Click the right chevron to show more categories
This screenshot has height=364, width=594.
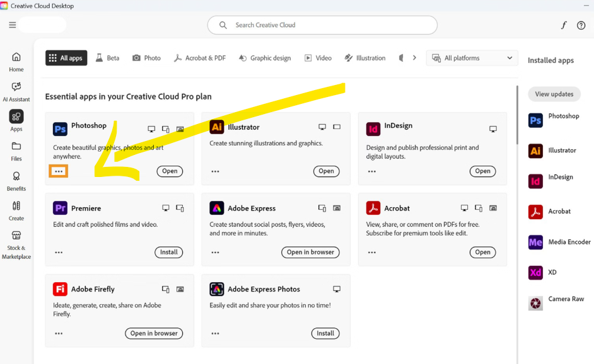click(x=414, y=58)
